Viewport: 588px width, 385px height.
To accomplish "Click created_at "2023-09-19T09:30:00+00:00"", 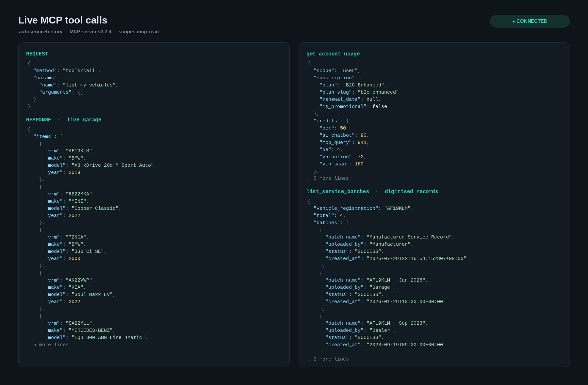I will click(x=406, y=345).
